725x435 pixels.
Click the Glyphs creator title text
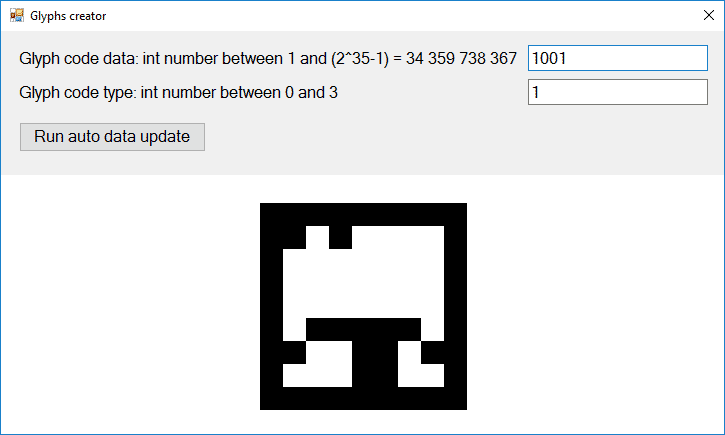point(68,16)
